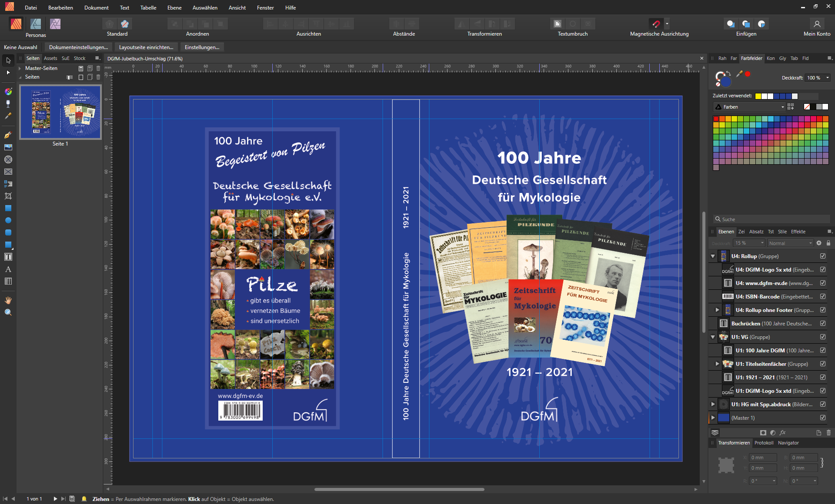Switch to the Protokoll tab
The height and width of the screenshot is (504, 835).
764,443
